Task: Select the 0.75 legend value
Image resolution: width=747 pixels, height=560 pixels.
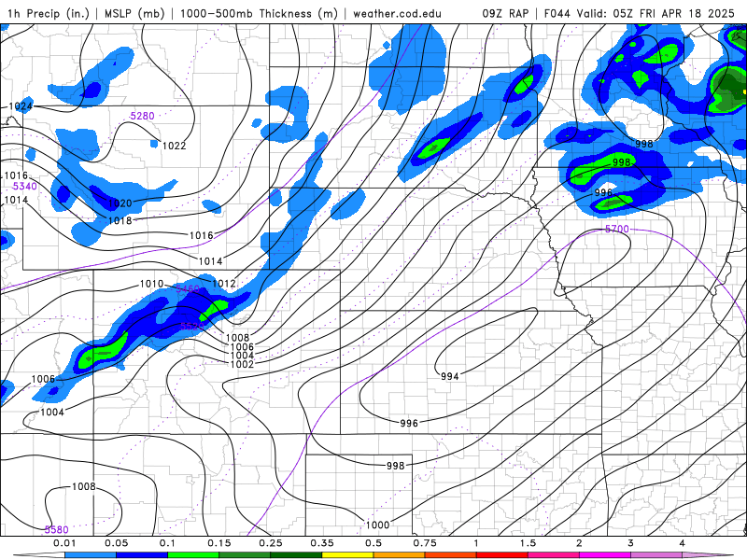Action: pyautogui.click(x=425, y=543)
